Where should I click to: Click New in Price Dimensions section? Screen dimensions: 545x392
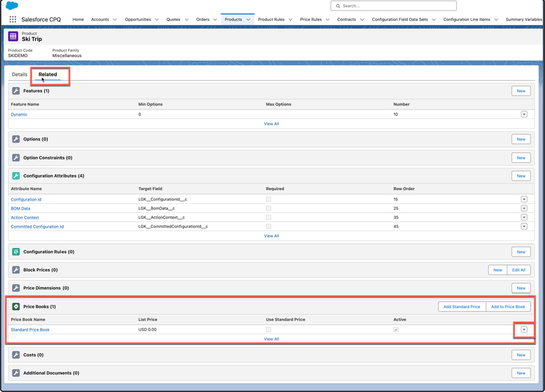point(521,288)
